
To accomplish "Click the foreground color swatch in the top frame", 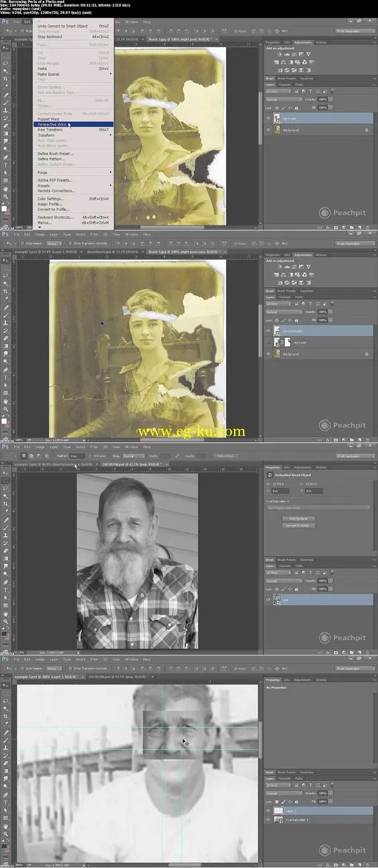I will (4, 208).
